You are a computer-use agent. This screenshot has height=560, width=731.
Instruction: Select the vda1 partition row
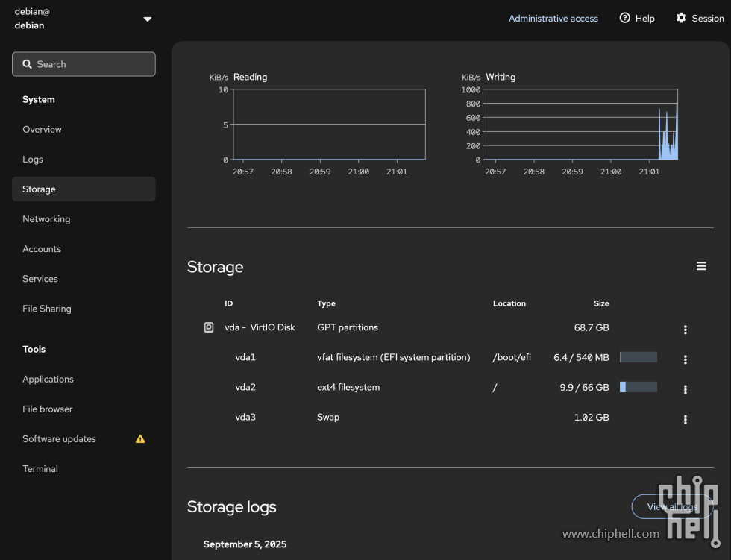pos(450,357)
